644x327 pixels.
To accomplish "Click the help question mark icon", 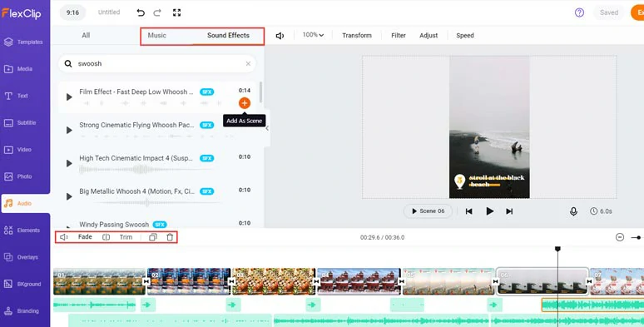I will click(x=580, y=12).
